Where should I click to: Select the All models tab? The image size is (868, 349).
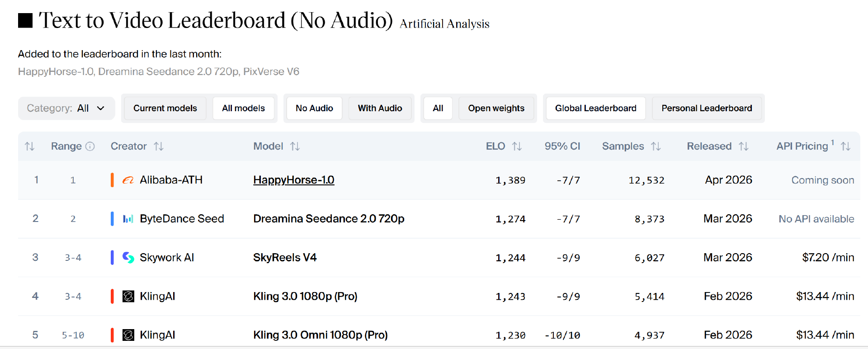(x=243, y=108)
